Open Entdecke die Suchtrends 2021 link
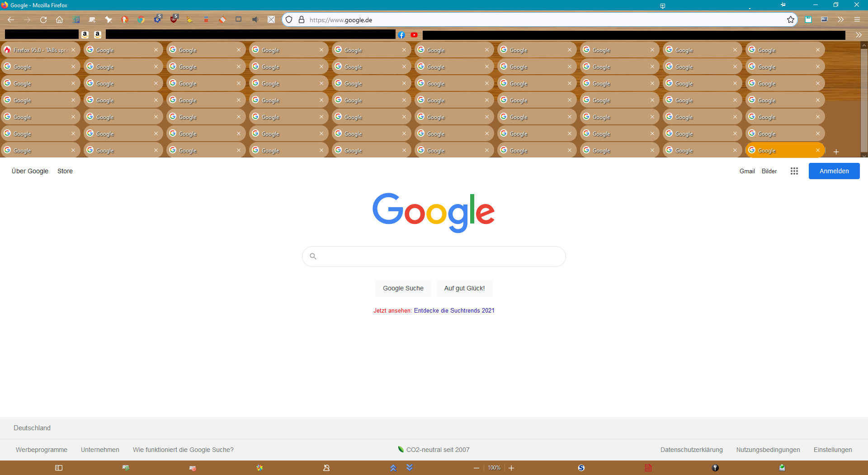 (454, 310)
